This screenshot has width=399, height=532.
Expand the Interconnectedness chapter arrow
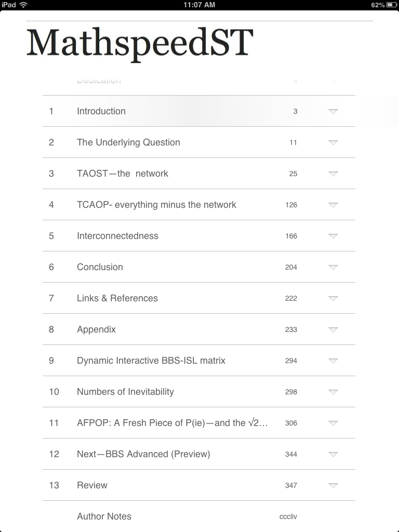[334, 236]
